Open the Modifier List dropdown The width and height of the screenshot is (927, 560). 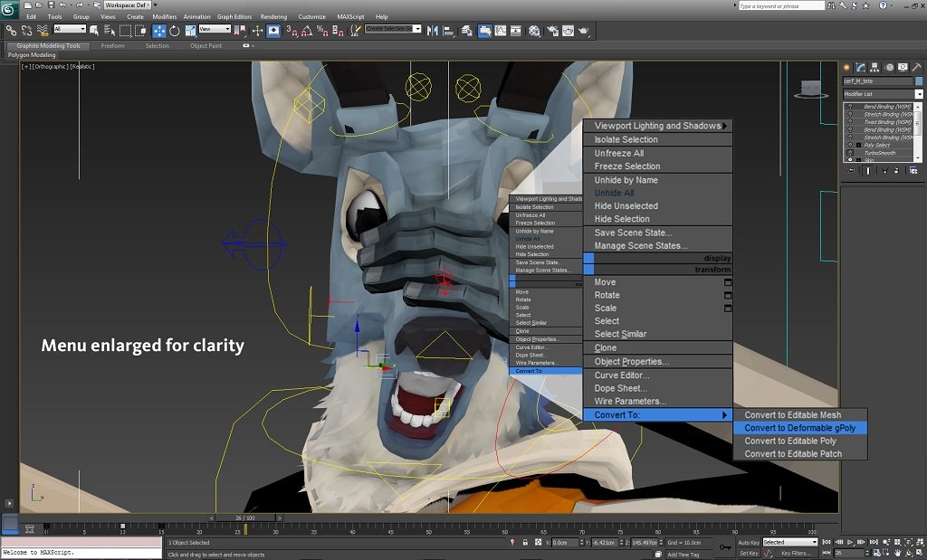(883, 94)
